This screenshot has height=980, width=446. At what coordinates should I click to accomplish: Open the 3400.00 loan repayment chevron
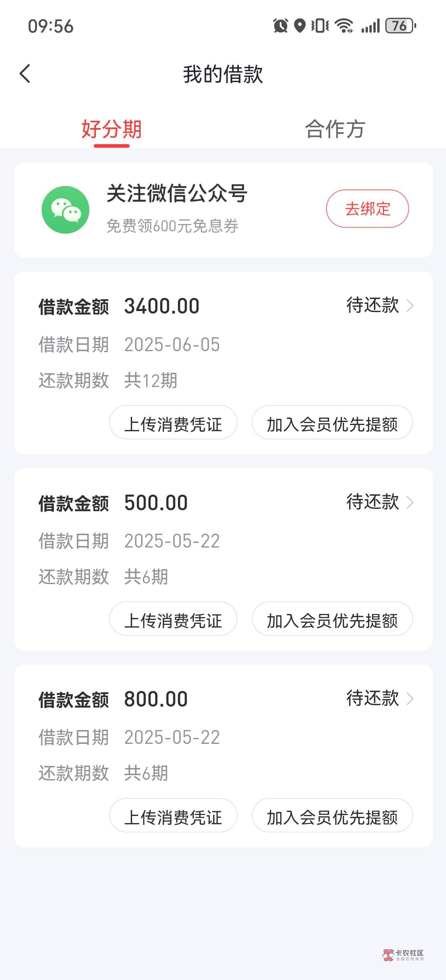click(410, 305)
